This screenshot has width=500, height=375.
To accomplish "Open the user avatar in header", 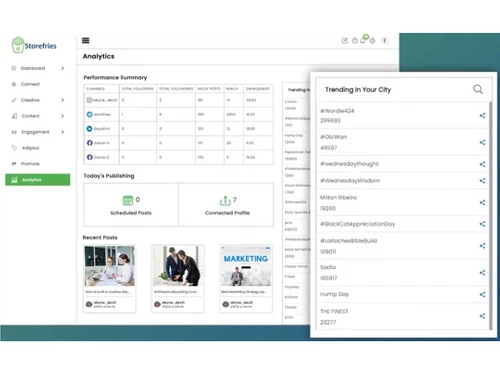I will (x=385, y=40).
